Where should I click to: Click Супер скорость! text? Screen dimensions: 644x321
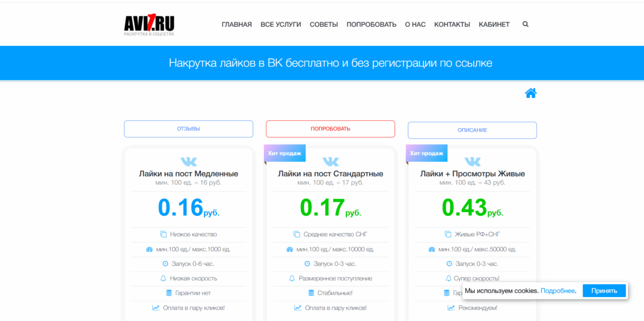coord(478,278)
